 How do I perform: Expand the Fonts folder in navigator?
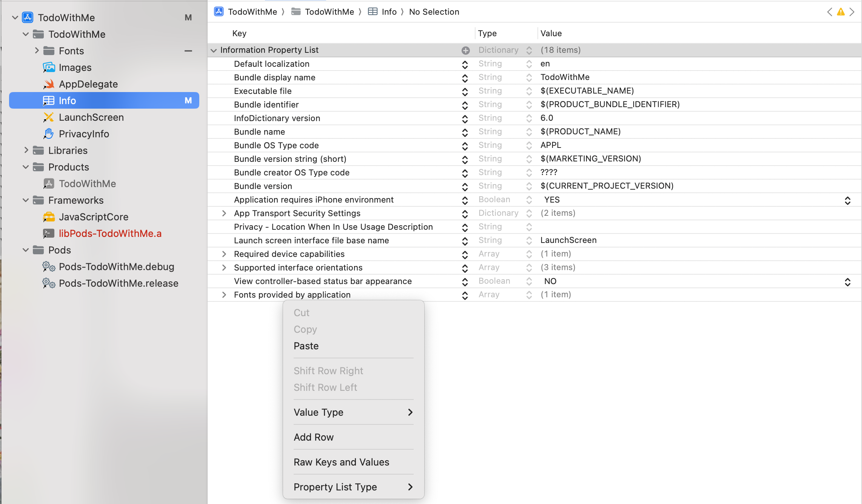tap(37, 51)
